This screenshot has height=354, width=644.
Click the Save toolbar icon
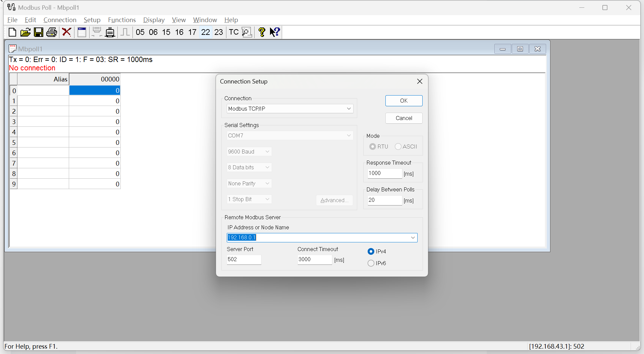(x=39, y=32)
